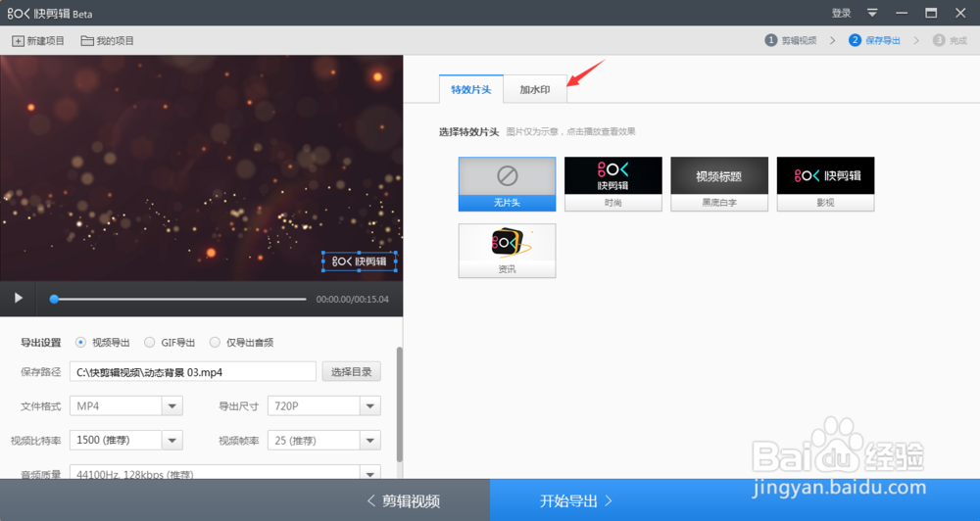Click the playback progress slider handle
The height and width of the screenshot is (521, 980).
click(x=54, y=300)
